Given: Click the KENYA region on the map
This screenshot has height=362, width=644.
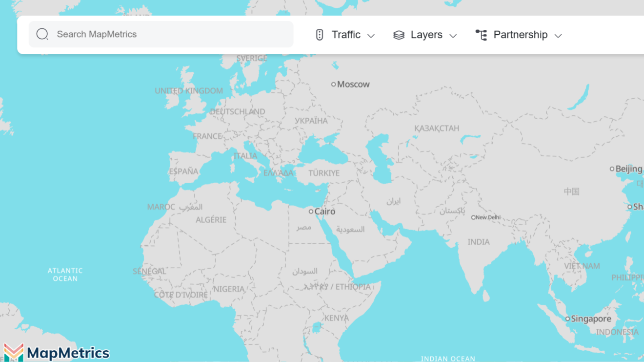Looking at the screenshot, I should tap(337, 317).
